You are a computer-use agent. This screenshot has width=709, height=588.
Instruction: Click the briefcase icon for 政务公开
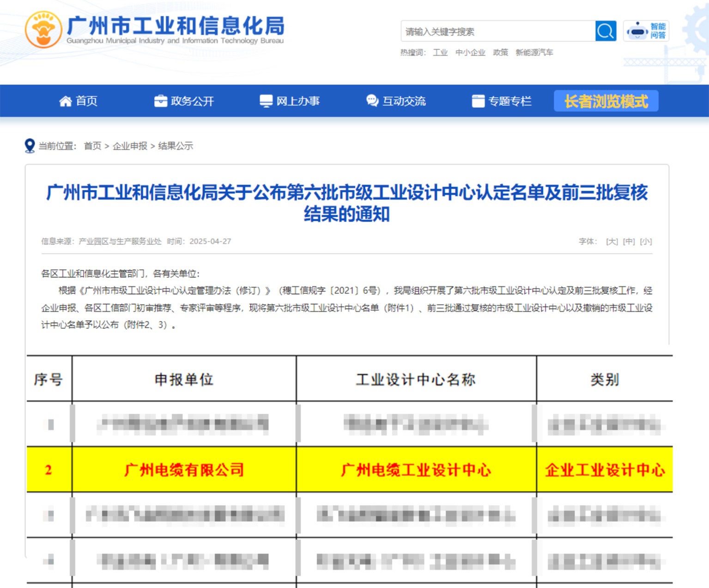tap(160, 101)
